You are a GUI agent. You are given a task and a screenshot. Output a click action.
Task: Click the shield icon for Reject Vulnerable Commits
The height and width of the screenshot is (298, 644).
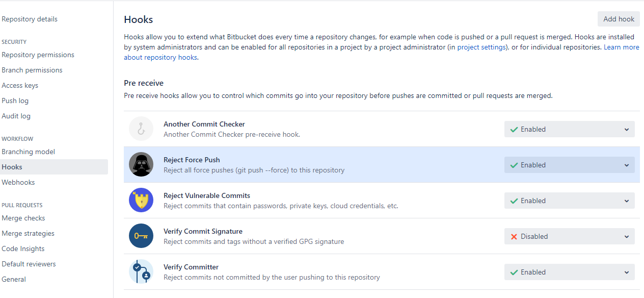point(141,201)
